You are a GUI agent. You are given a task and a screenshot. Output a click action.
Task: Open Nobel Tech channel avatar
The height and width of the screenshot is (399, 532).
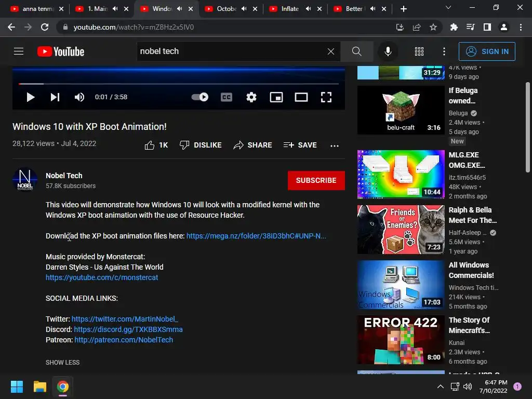[25, 180]
